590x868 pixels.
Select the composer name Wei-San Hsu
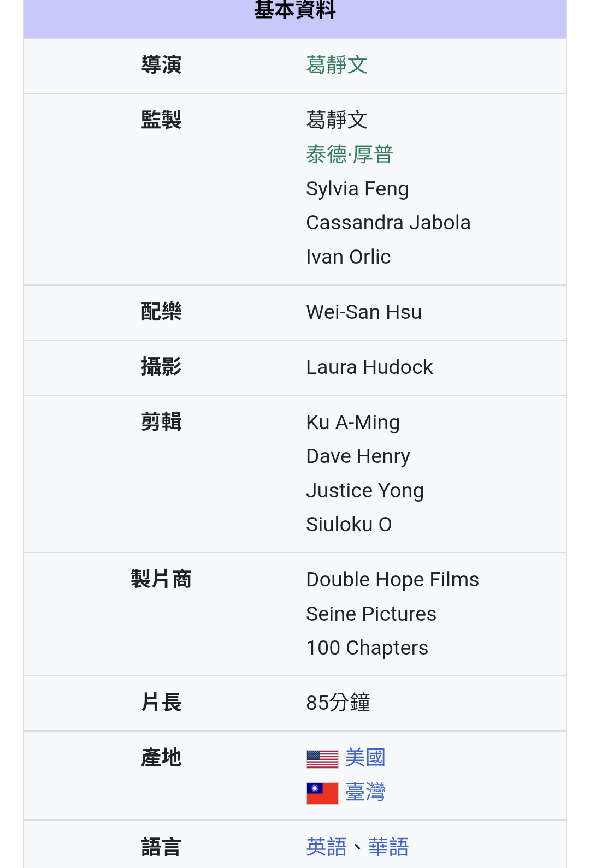(x=364, y=312)
